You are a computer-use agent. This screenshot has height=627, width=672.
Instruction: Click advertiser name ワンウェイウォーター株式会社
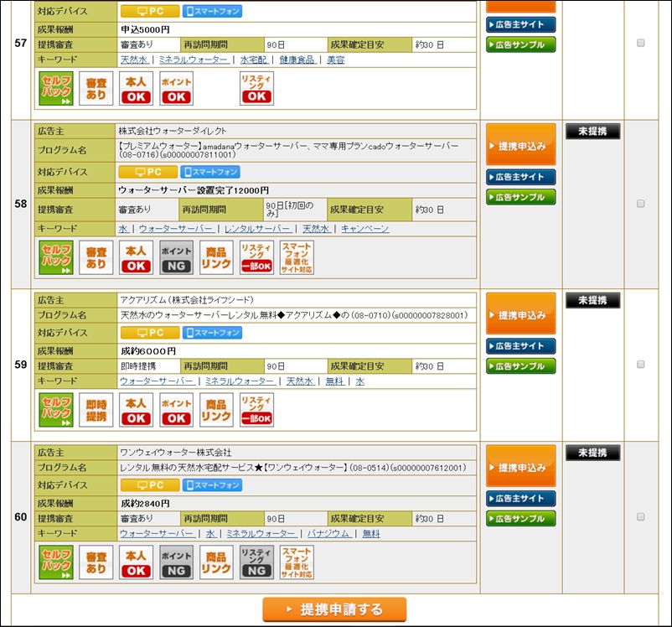[176, 453]
